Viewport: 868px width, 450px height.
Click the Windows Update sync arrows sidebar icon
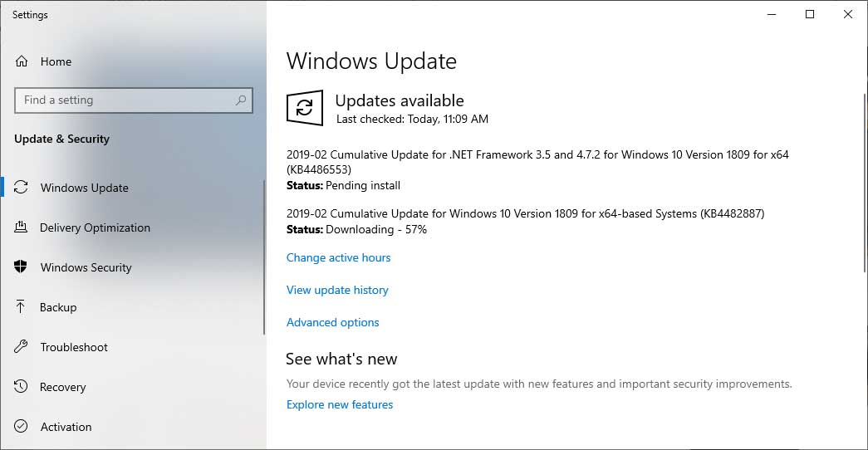[22, 188]
